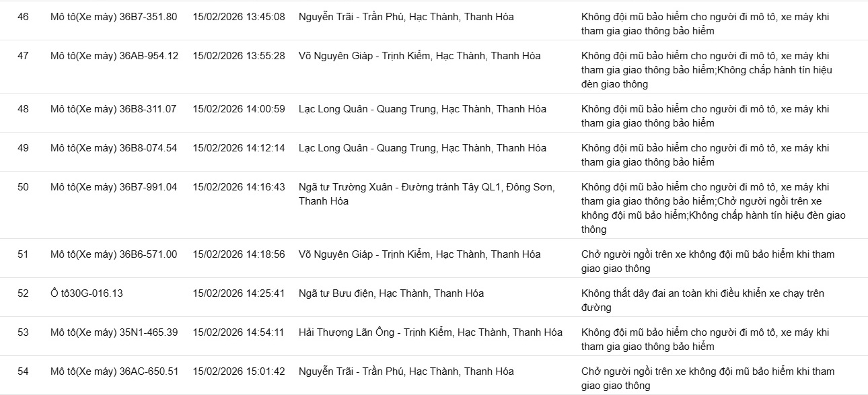The height and width of the screenshot is (395, 868).
Task: Select the Ô tô 30G-016.13 vehicle cell
Action: pyautogui.click(x=87, y=293)
